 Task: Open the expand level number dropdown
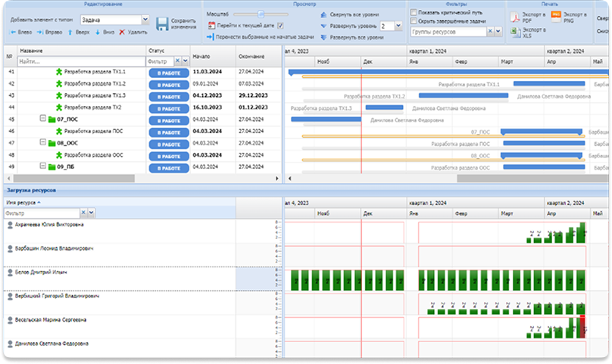(398, 26)
